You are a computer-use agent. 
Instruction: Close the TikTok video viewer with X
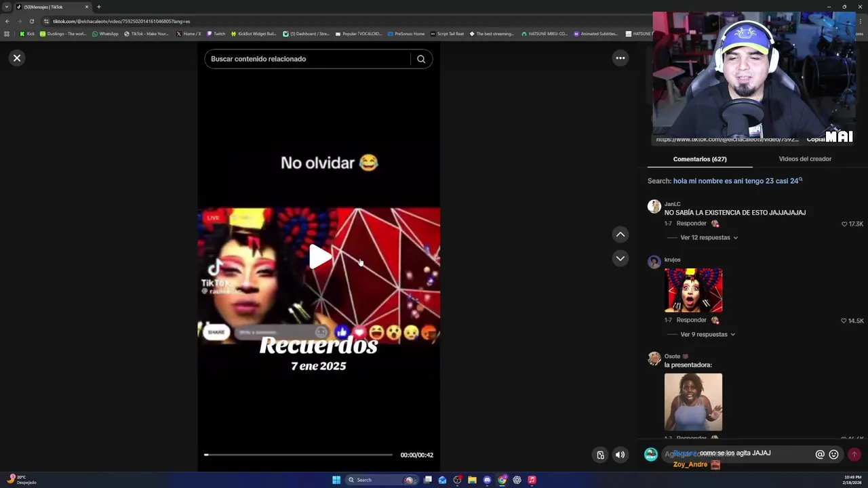click(x=17, y=58)
